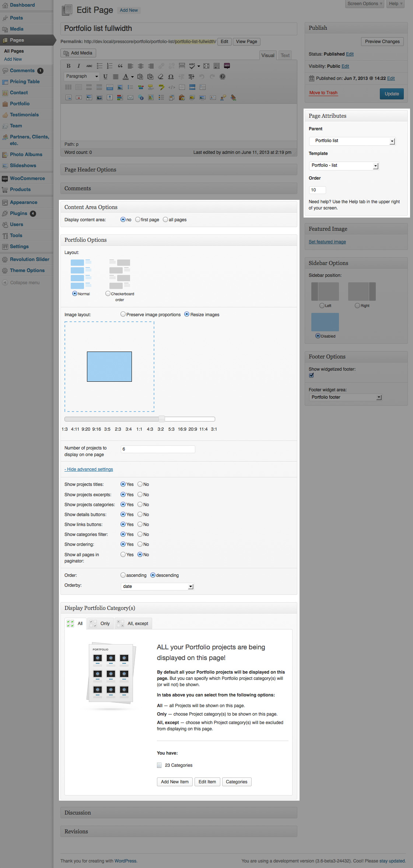Insert a blockquote using toolbar icon
The height and width of the screenshot is (868, 413).
[120, 66]
